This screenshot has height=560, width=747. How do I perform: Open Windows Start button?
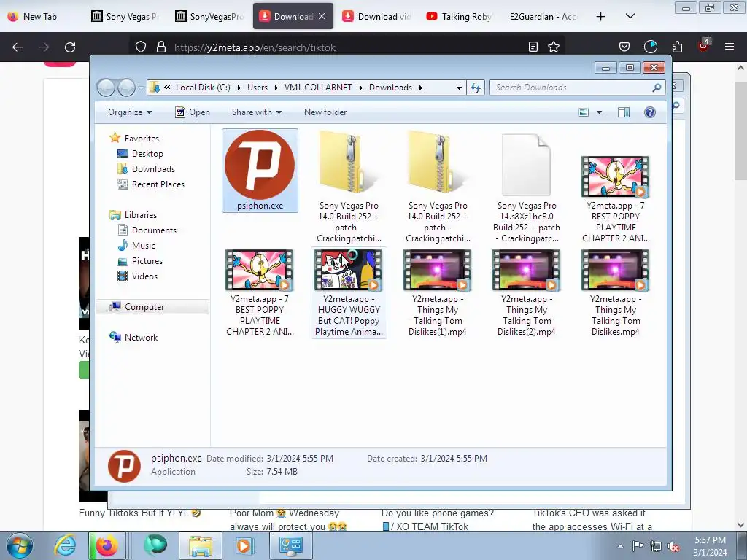[x=20, y=545]
